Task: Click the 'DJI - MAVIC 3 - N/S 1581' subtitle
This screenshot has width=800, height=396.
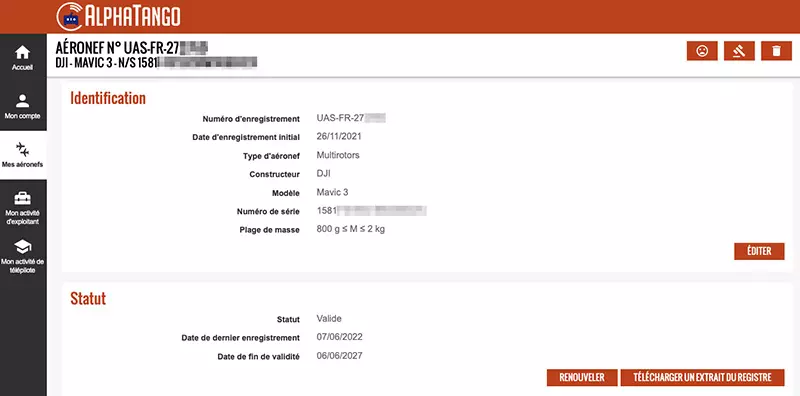Action: pos(107,63)
